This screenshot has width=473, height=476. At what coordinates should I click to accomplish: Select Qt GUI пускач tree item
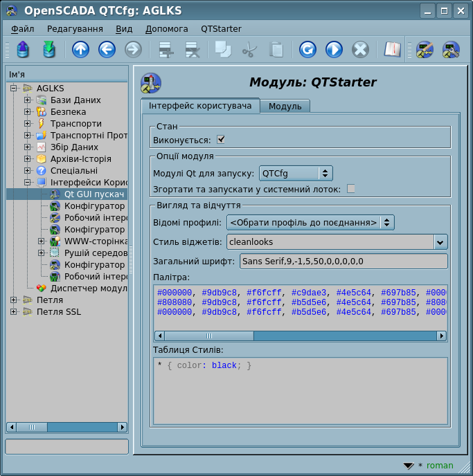pos(94,194)
